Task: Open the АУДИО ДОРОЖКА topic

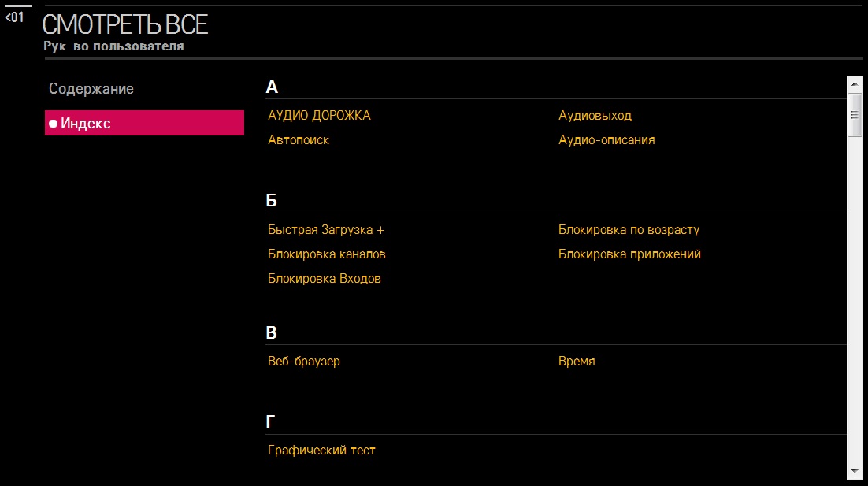Action: coord(319,116)
